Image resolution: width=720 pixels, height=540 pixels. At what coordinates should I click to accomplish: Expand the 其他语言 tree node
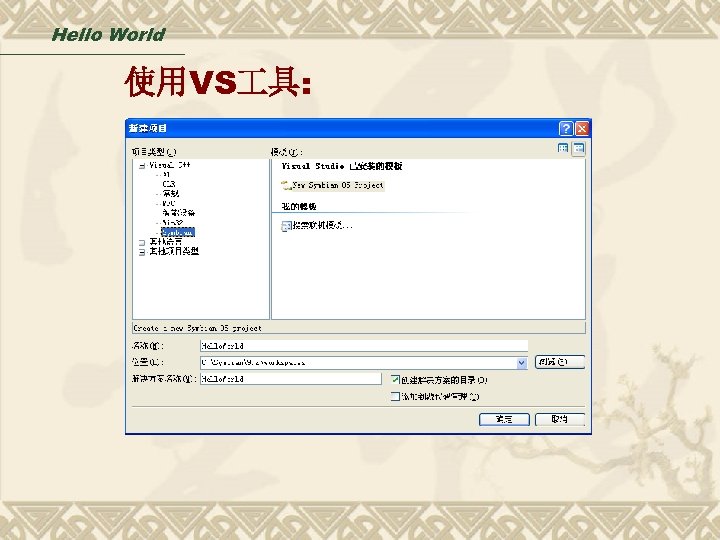(142, 242)
